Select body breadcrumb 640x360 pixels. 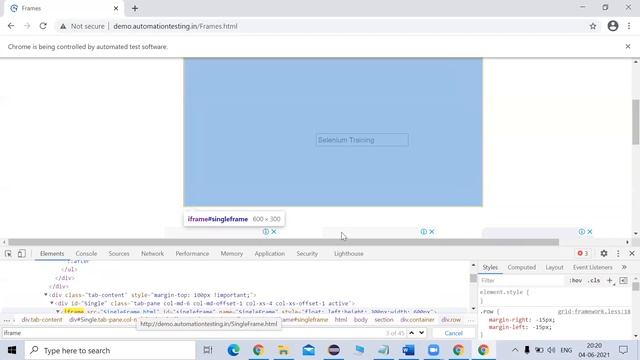click(360, 320)
